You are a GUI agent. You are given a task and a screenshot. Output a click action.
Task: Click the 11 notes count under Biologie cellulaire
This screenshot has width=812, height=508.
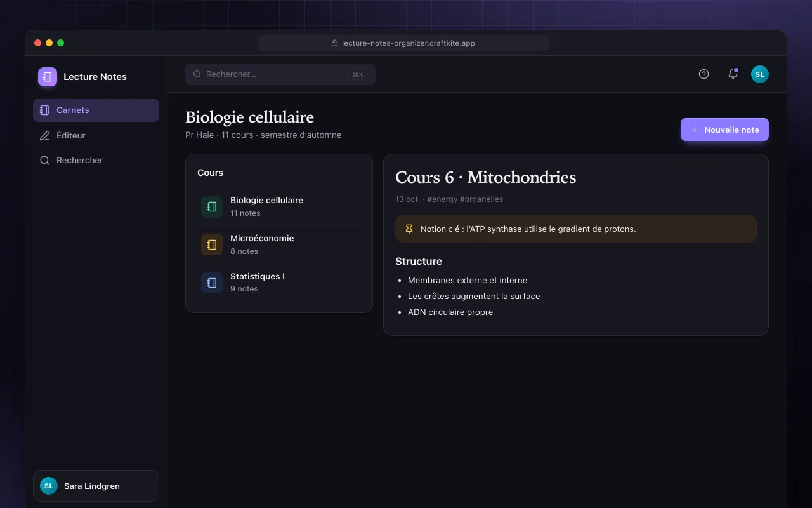246,213
